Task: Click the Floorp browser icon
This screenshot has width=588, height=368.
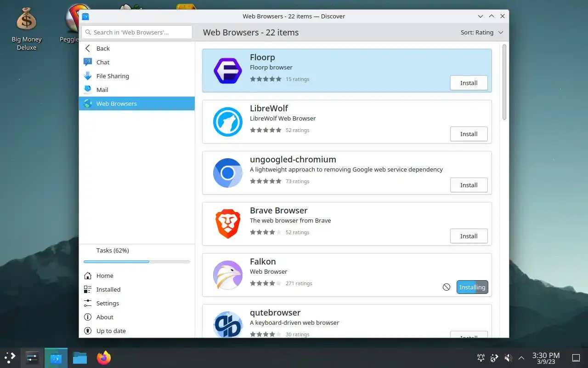Action: (228, 71)
